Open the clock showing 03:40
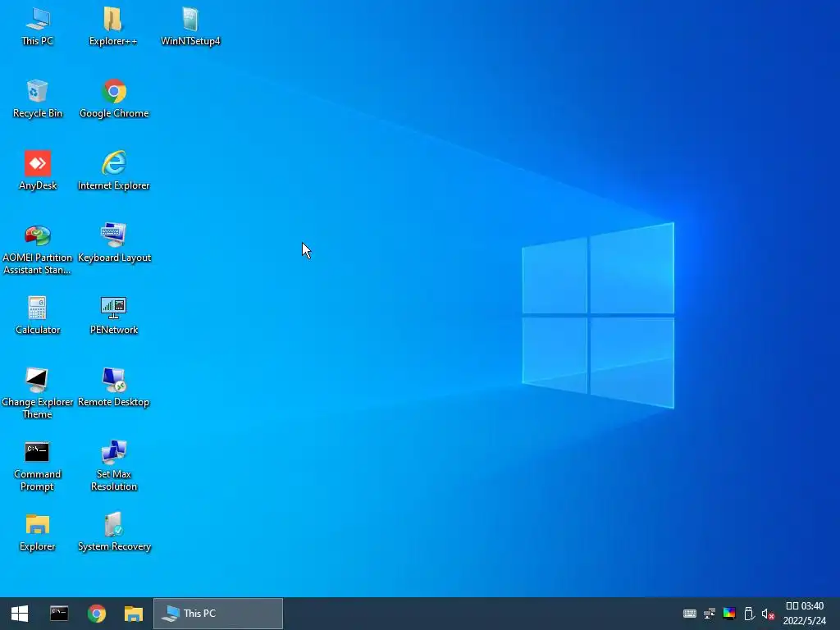840x630 pixels. [x=804, y=614]
